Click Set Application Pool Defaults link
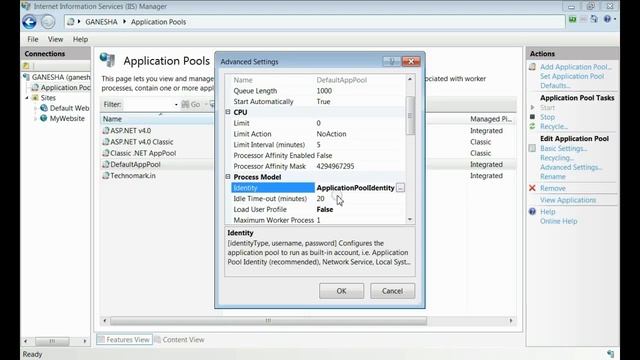Screen dimensions: 640x360 pos(572,81)
